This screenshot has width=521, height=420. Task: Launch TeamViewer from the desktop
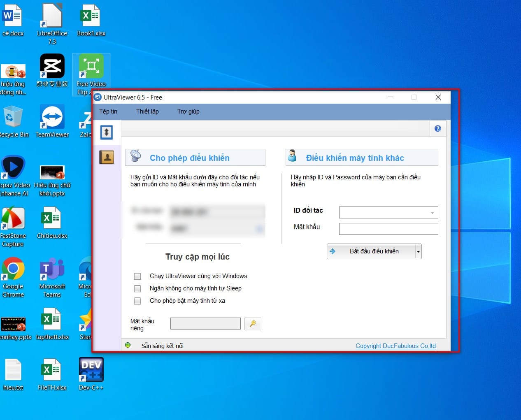click(x=52, y=121)
